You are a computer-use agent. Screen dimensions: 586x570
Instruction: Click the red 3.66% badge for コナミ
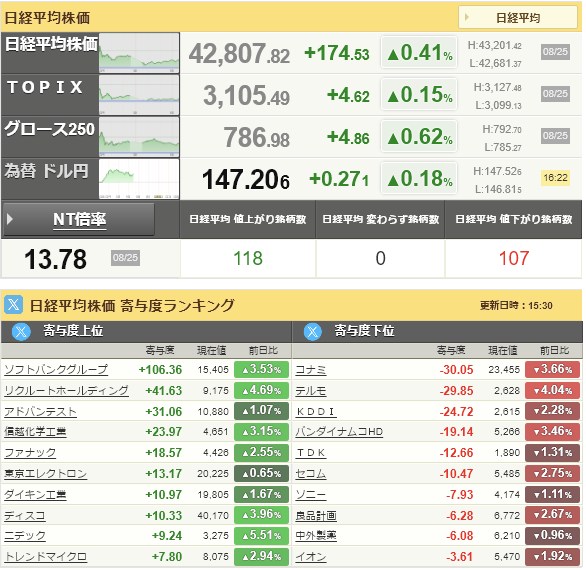[553, 369]
